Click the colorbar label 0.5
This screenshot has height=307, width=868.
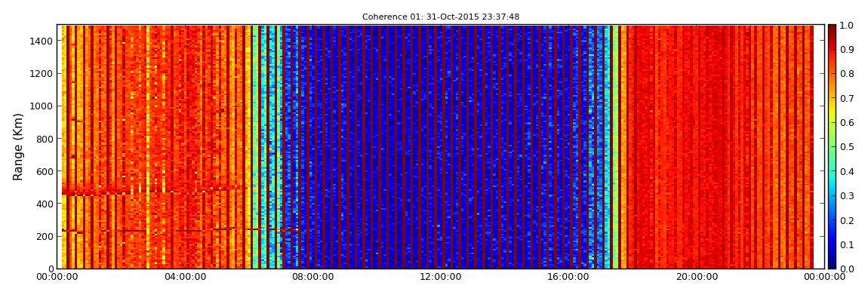pos(847,146)
